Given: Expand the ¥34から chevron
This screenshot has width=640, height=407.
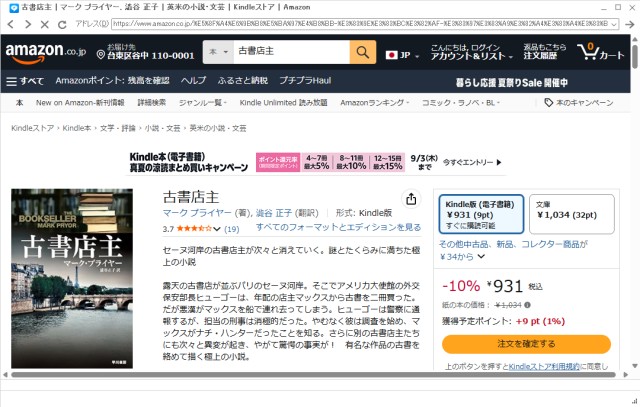Looking at the screenshot, I should [x=482, y=257].
